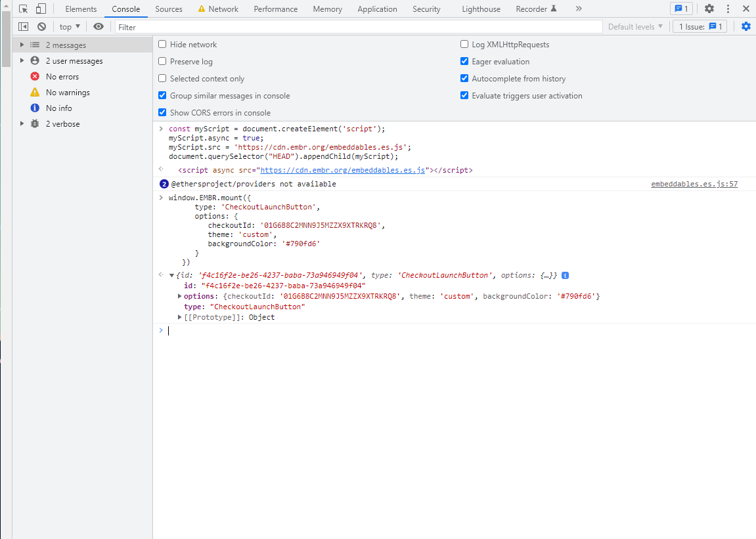Uncheck Eager evaluation
756x539 pixels.
point(464,61)
